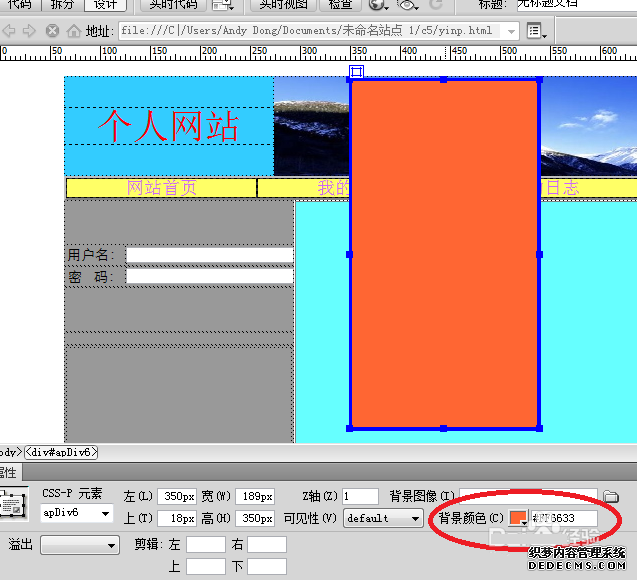Open the 属性 properties panel tab
The width and height of the screenshot is (637, 580).
[x=9, y=472]
